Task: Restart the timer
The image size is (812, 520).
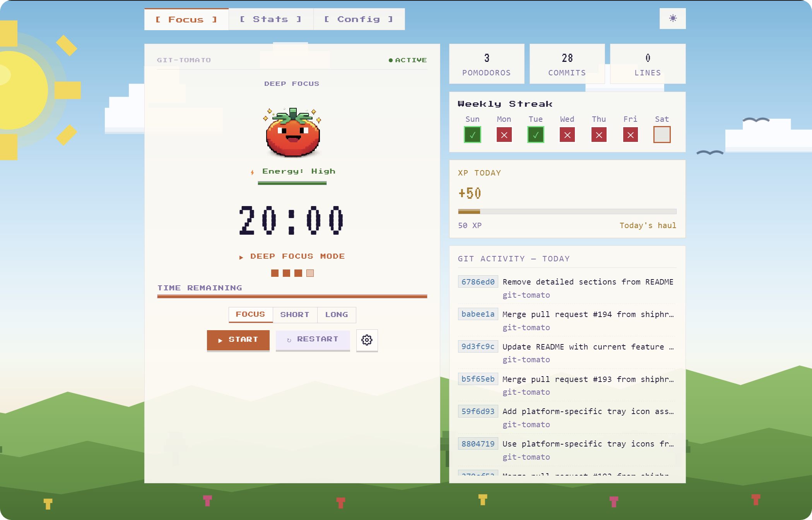Action: tap(313, 340)
